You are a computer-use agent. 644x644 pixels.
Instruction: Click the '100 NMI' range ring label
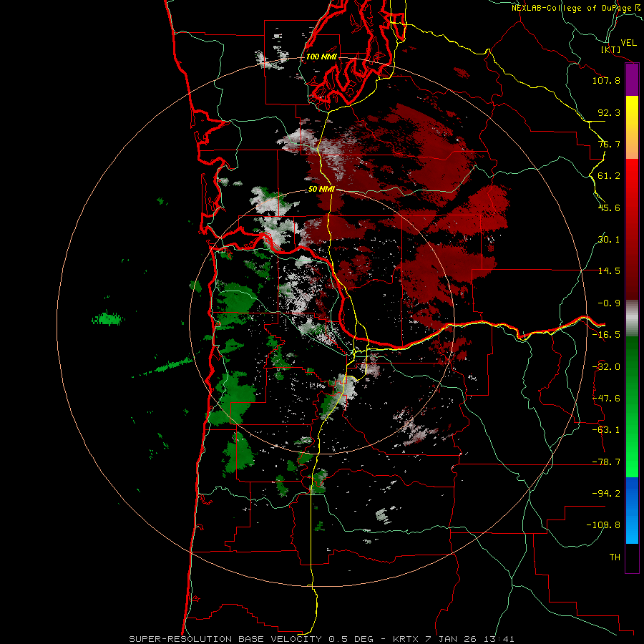[x=321, y=57]
